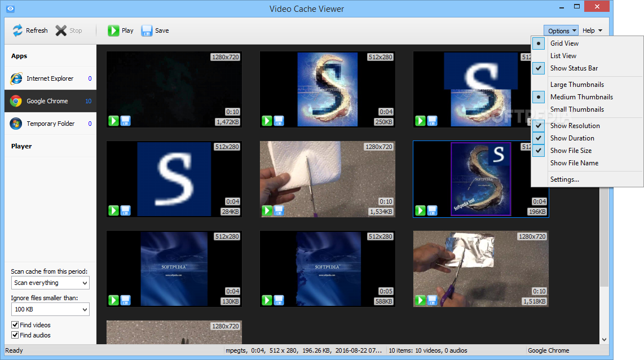
Task: Save the 1,534KB video via disk icon
Action: 279,210
